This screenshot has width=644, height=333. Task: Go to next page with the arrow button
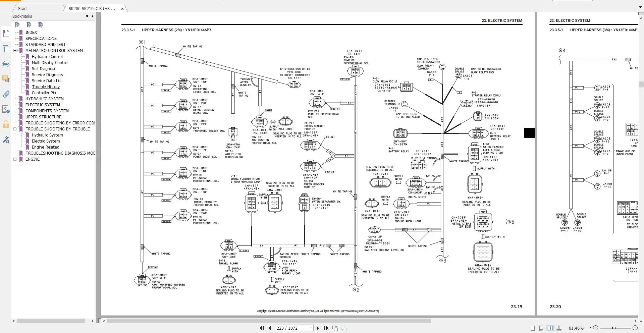pyautogui.click(x=317, y=328)
